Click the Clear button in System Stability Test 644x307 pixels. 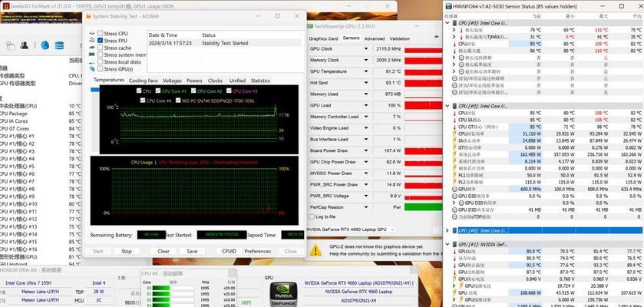163,251
